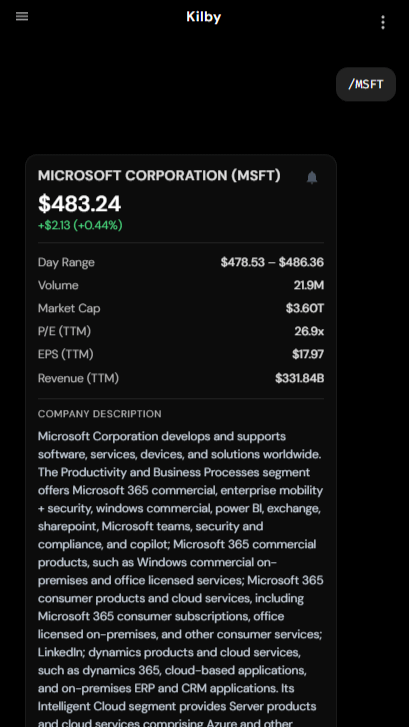Select the Day Range row

pos(181,262)
